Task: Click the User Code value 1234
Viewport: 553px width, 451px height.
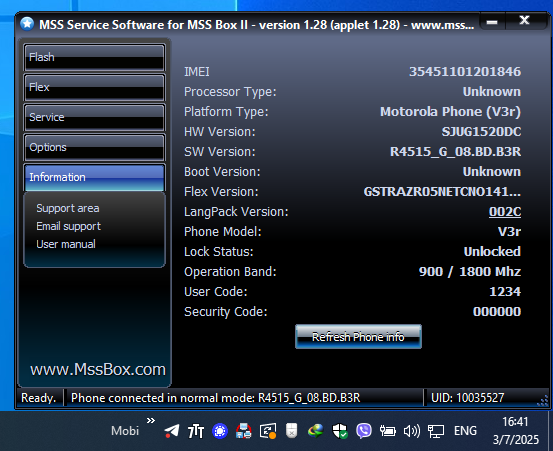Action: [505, 292]
